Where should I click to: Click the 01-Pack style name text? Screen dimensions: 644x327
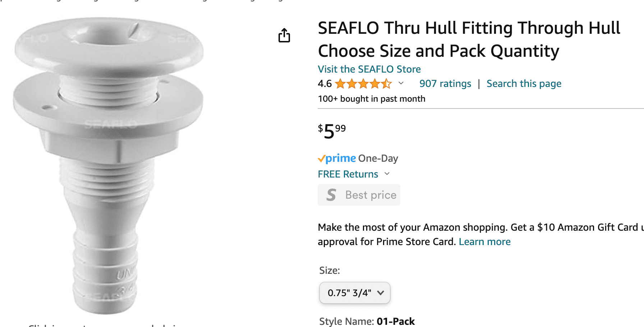tap(396, 321)
